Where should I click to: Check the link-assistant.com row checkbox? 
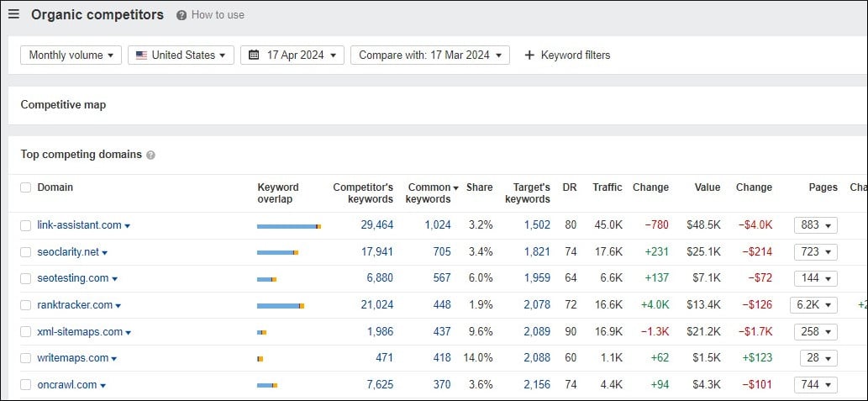point(25,225)
